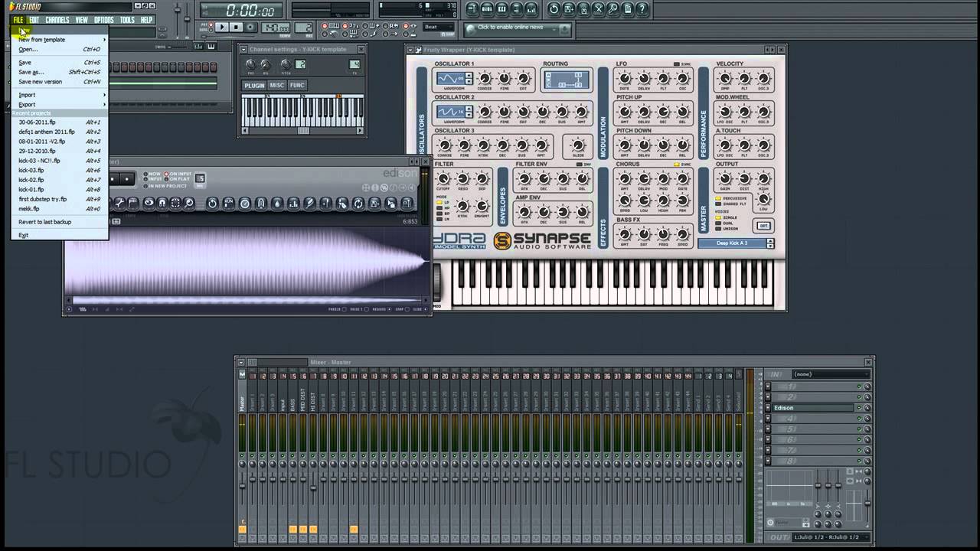Open the Mixer window toolbar icon
The height and width of the screenshot is (551, 980).
click(x=531, y=9)
